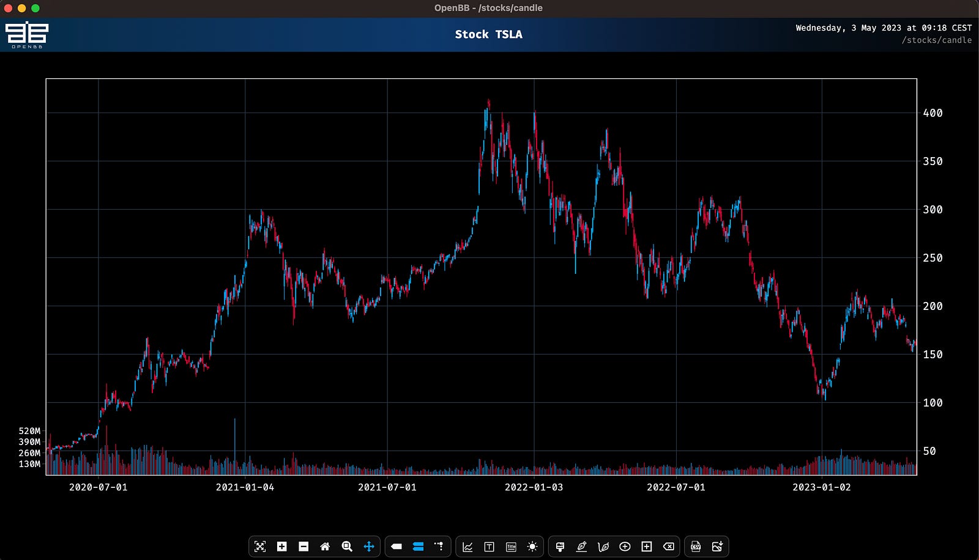979x560 pixels.
Task: Click the 260M volume axis label
Action: [29, 453]
